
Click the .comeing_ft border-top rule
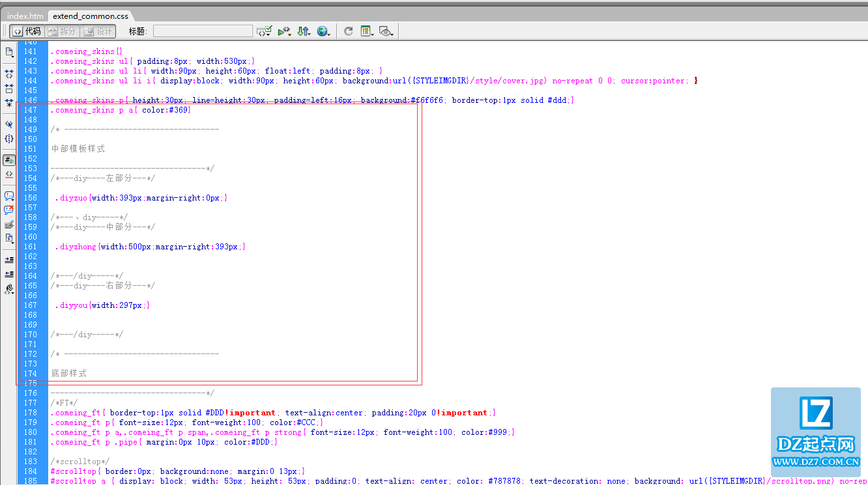pos(273,413)
